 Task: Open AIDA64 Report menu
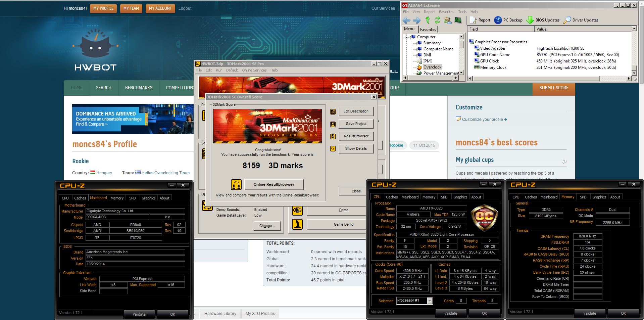(429, 12)
